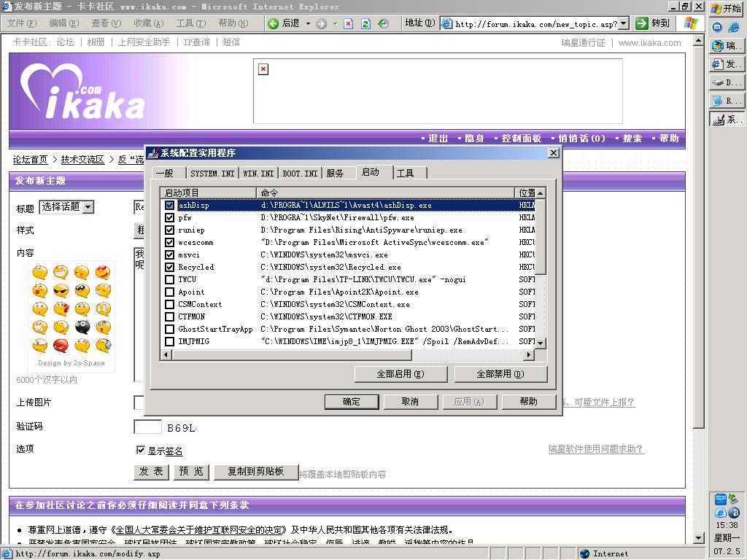Check the CTFMON startup item
Viewport: 747px width, 560px height.
(x=169, y=316)
